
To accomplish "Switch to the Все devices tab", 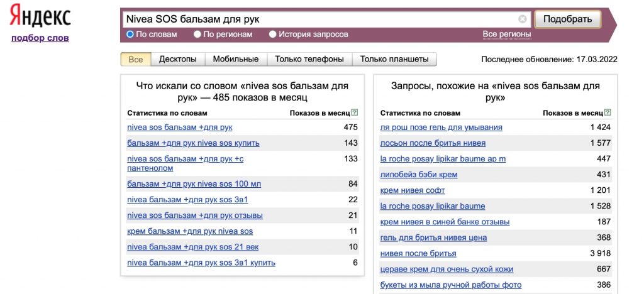I will [136, 59].
